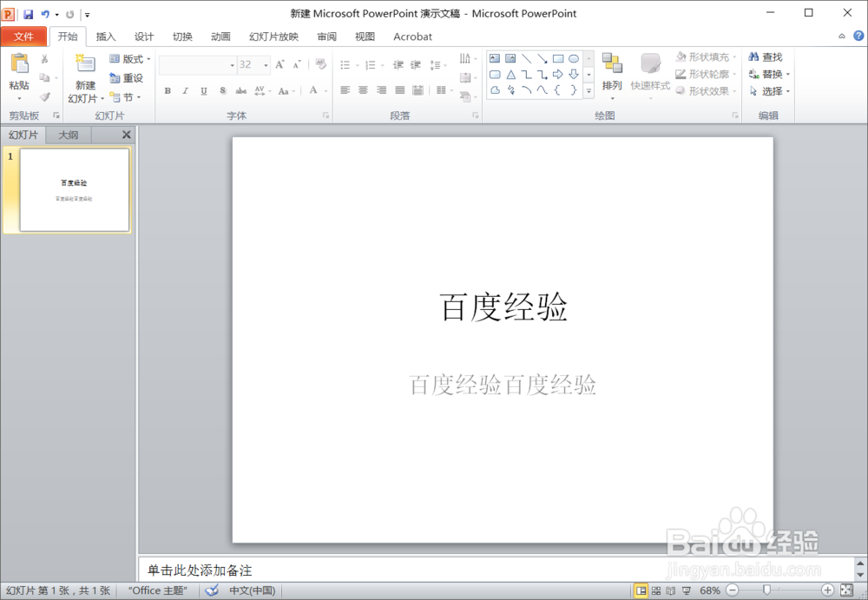Select the Text Box shape in gallery
The height and width of the screenshot is (600, 868).
(495, 59)
